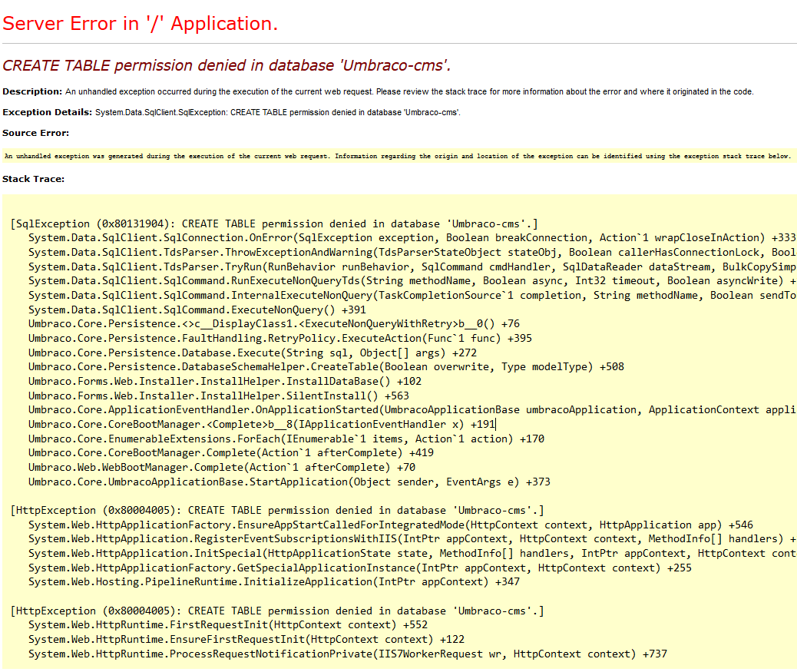The image size is (797, 672).
Task: Select the "SqlCommand.ExecuteNonQuery() +391" line
Action: [197, 310]
